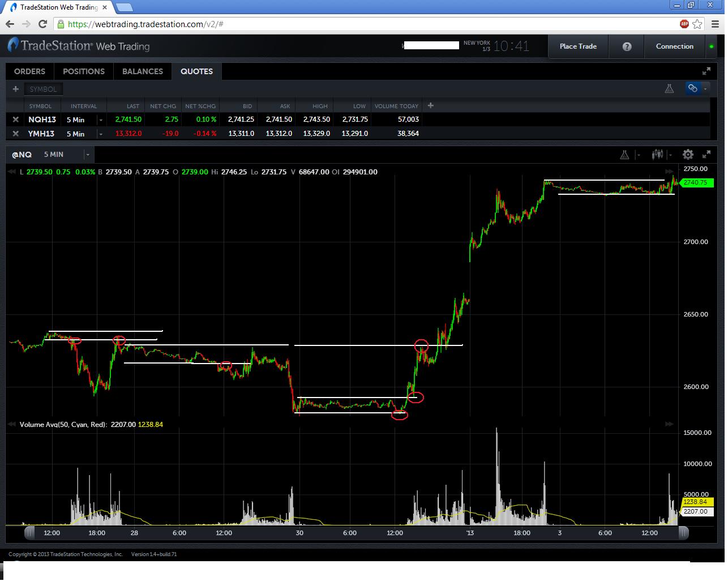This screenshot has width=728, height=581.
Task: Open the YMH13 interval dropdown
Action: pos(101,134)
